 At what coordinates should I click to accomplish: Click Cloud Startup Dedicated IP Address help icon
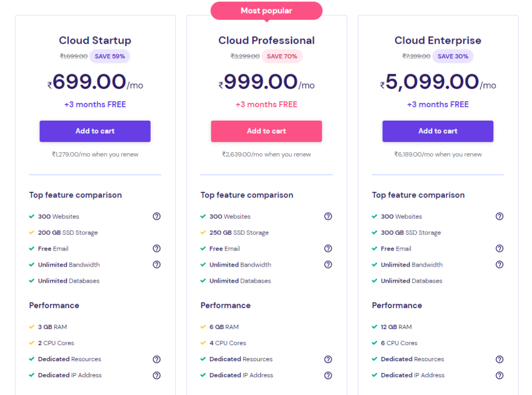(x=156, y=375)
